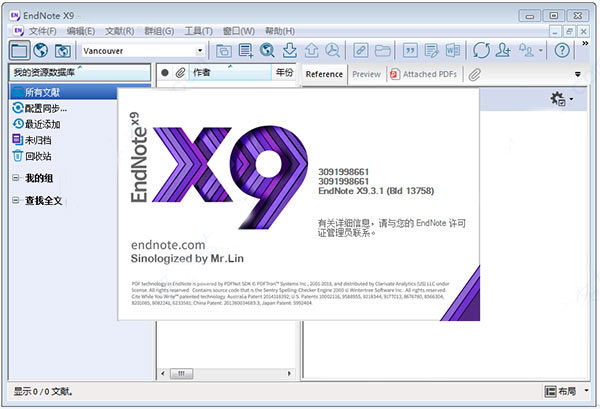This screenshot has height=409, width=600.
Task: Click the New Reference toolbar icon
Action: click(x=246, y=50)
